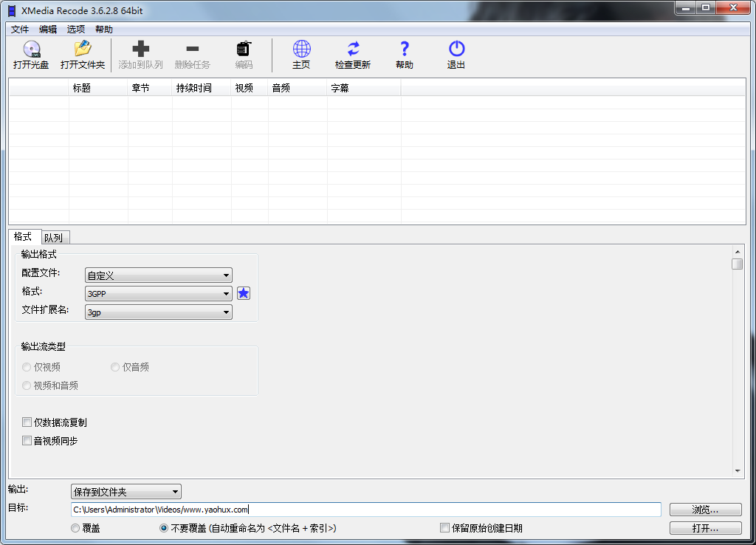Check 保留原始创建日期 option
The height and width of the screenshot is (545, 756).
444,527
